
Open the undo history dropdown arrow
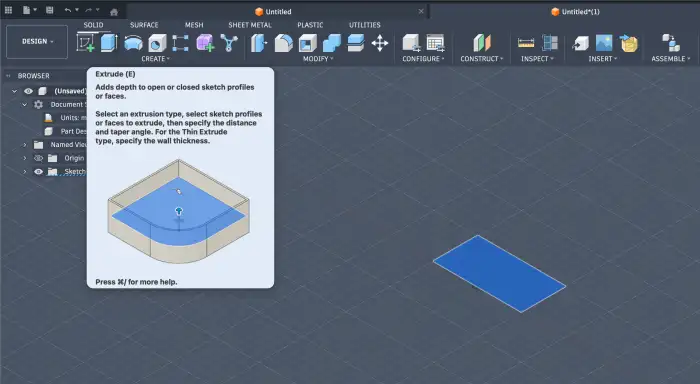point(77,10)
